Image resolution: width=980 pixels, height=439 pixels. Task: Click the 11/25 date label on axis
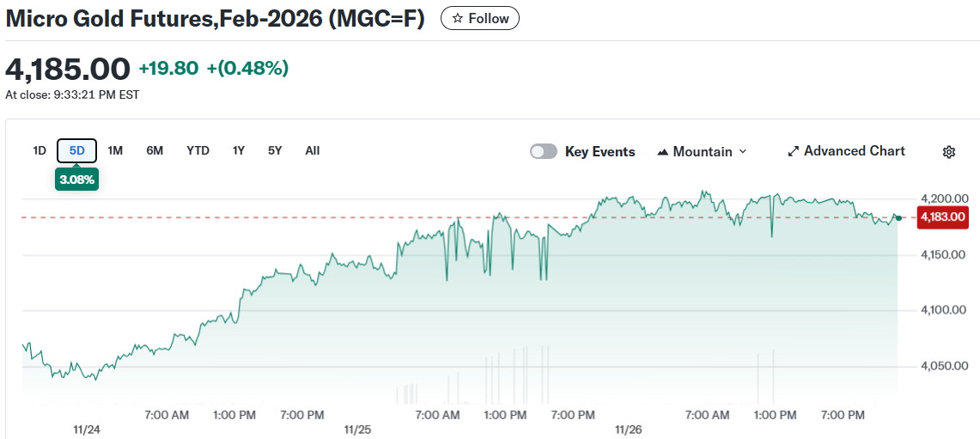pos(356,429)
